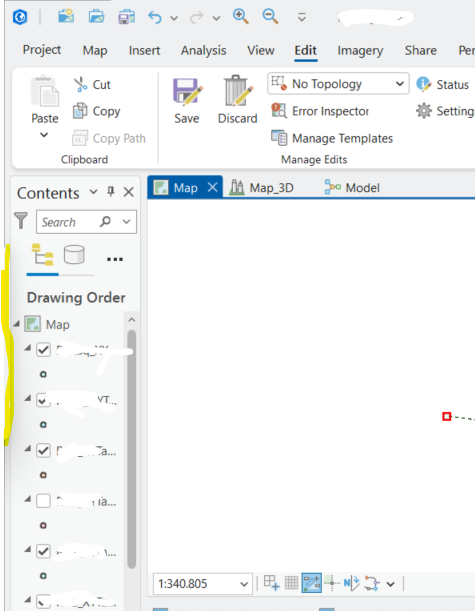Collapse the Map node in Contents
The image size is (475, 611).
[16, 324]
